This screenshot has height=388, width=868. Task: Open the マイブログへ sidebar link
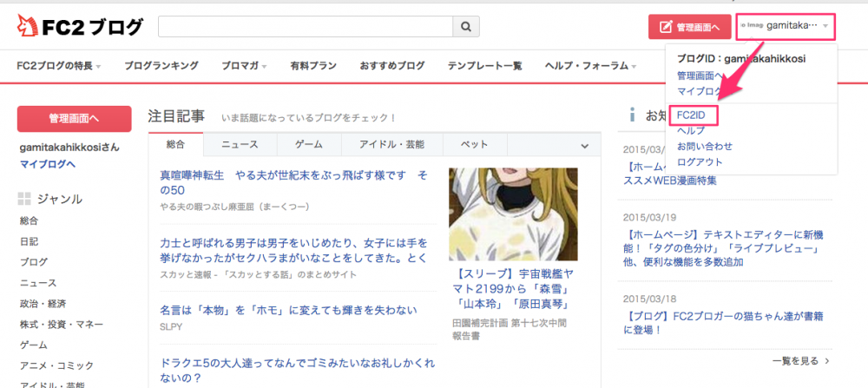[48, 163]
